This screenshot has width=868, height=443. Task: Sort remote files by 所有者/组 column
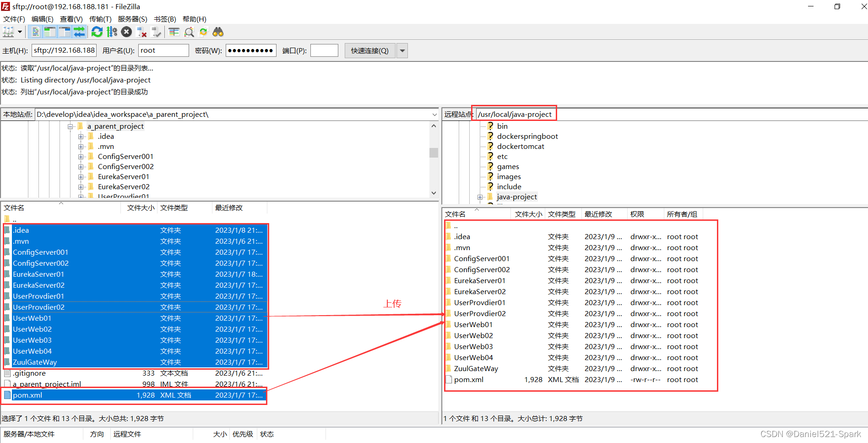pos(683,214)
